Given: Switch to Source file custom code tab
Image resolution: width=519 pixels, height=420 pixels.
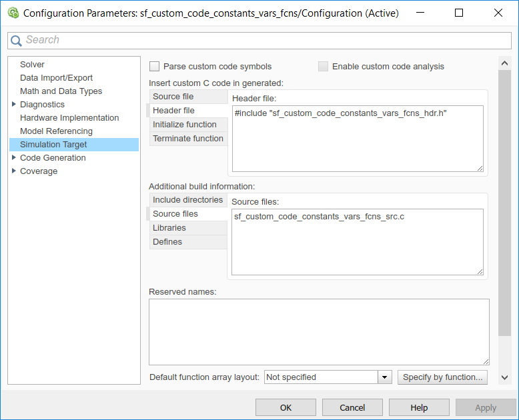Looking at the screenshot, I should point(188,97).
